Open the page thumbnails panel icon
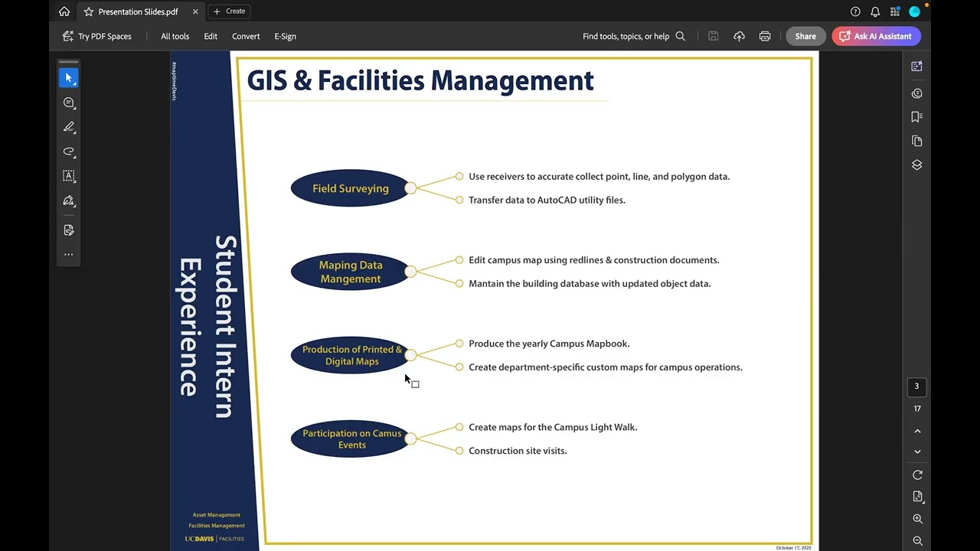This screenshot has height=551, width=980. (916, 141)
